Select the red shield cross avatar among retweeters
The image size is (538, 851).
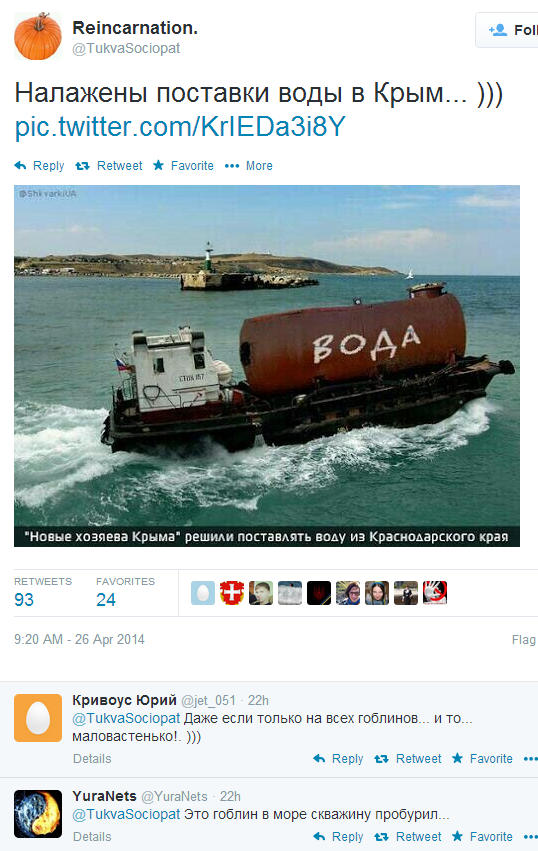[x=232, y=593]
